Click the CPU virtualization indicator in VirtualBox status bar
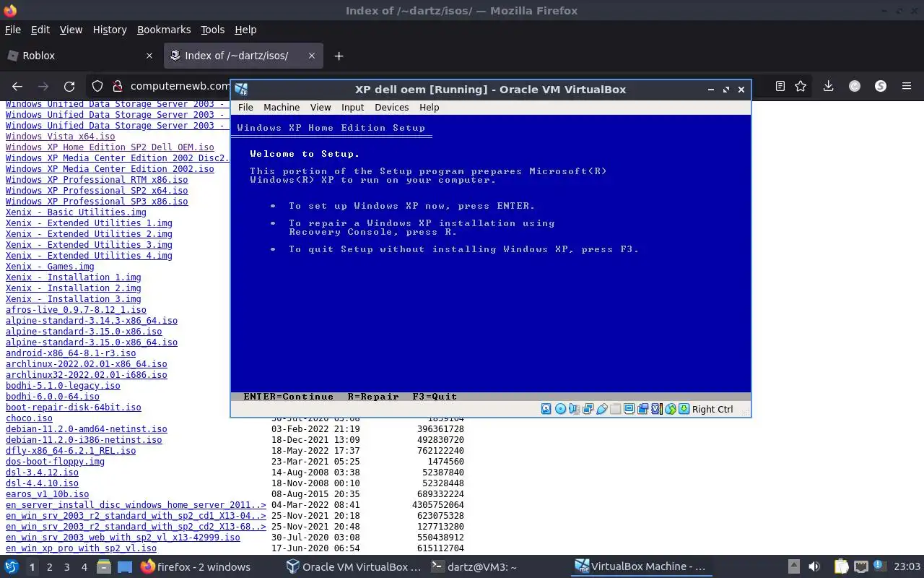This screenshot has width=924, height=578. pos(657,409)
